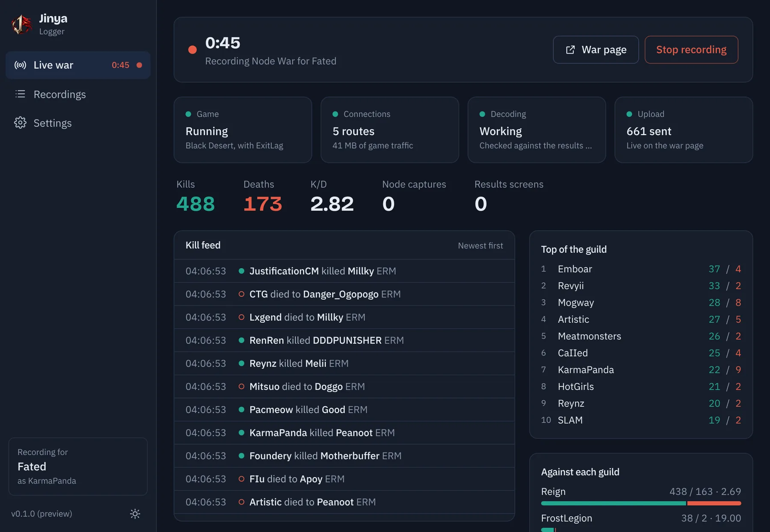Select Meatmonsters in the guild ranking
The width and height of the screenshot is (770, 532).
(x=641, y=336)
